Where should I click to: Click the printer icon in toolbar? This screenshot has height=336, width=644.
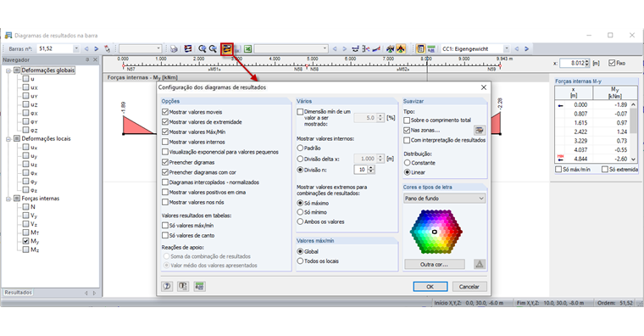(x=175, y=49)
